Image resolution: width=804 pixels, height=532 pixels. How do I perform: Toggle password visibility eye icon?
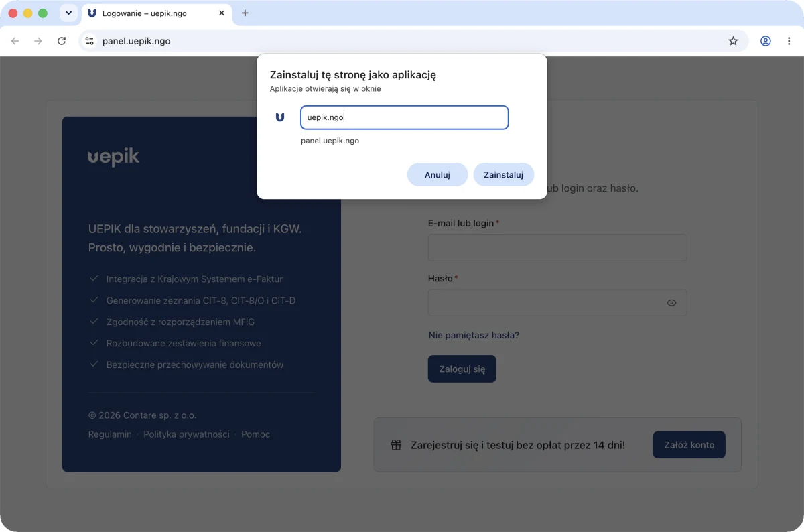coord(671,303)
